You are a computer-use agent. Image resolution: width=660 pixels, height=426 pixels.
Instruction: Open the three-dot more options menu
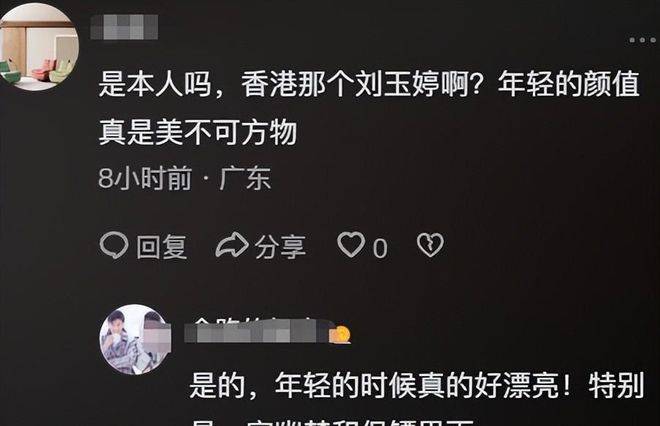click(642, 40)
